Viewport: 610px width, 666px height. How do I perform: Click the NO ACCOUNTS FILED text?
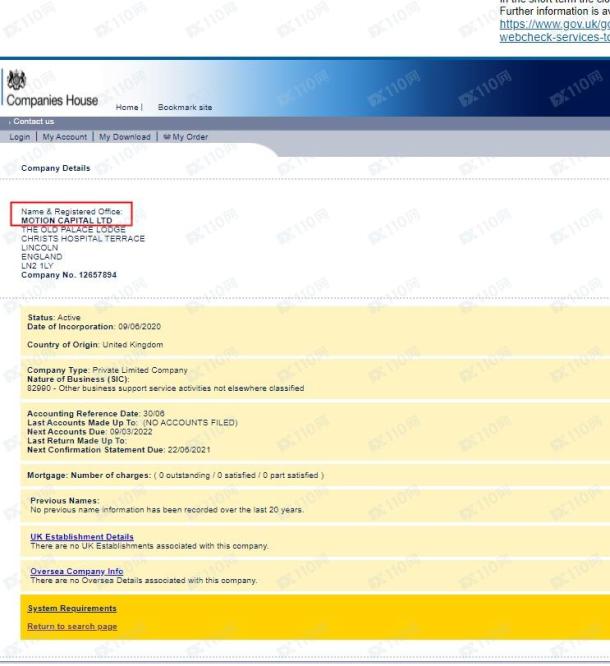click(x=190, y=423)
